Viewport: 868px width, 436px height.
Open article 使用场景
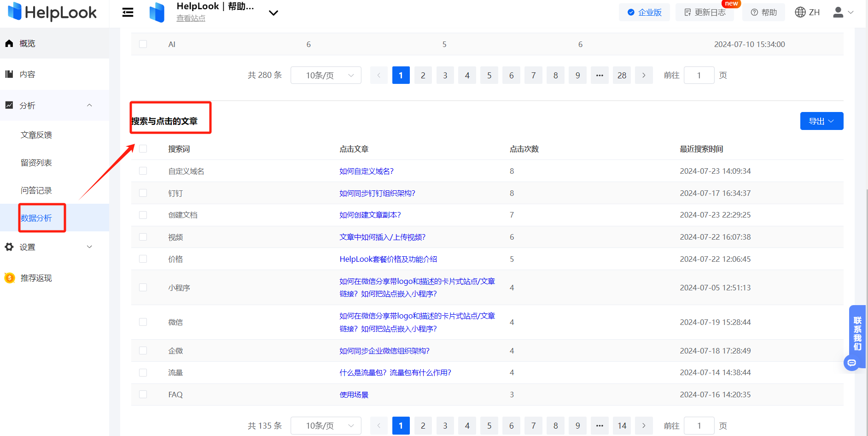point(354,395)
